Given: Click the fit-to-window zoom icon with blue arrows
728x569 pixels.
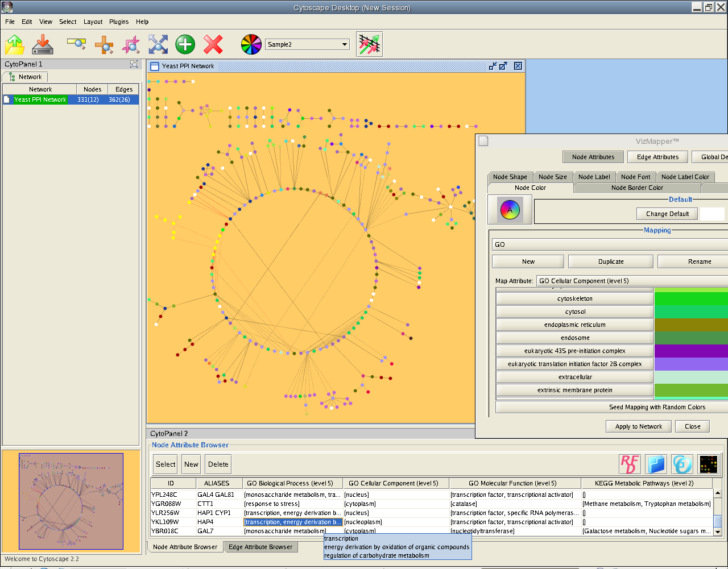Looking at the screenshot, I should pyautogui.click(x=158, y=44).
